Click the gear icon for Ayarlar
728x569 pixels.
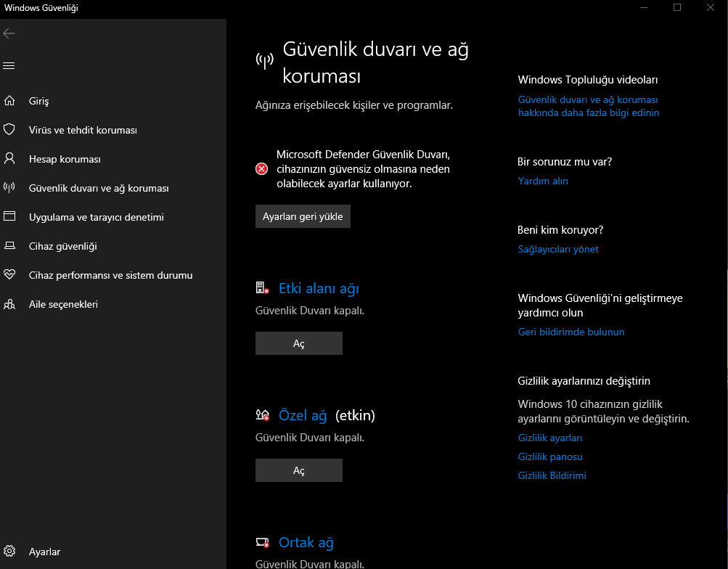coord(9,551)
